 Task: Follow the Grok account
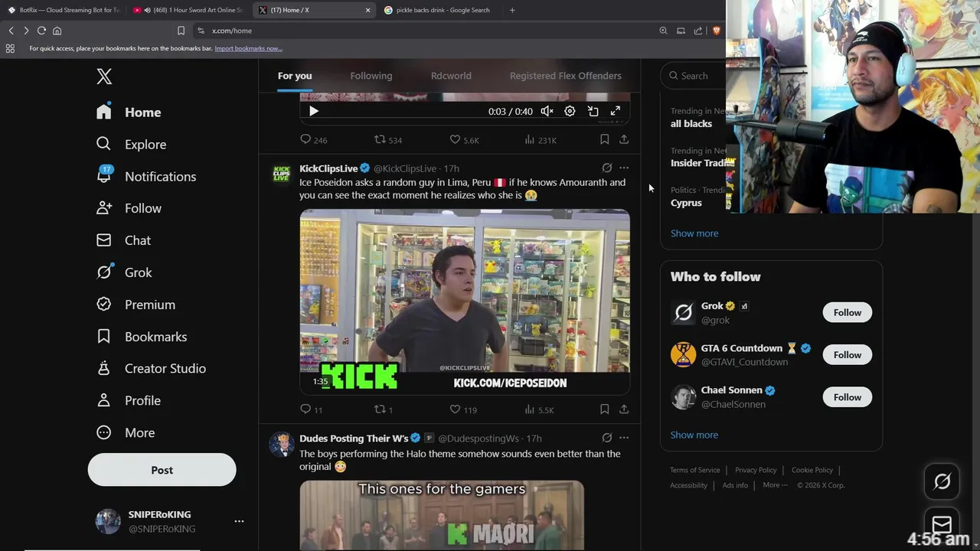(848, 313)
